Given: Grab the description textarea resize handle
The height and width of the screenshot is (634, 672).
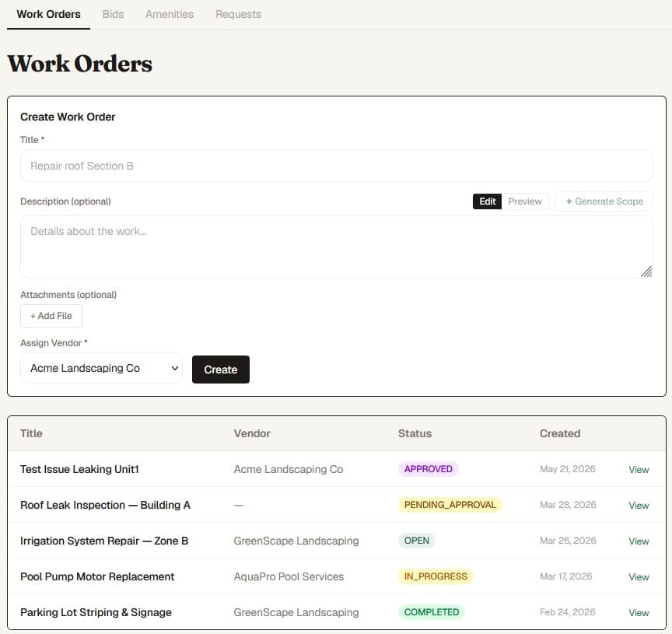Looking at the screenshot, I should click(646, 271).
